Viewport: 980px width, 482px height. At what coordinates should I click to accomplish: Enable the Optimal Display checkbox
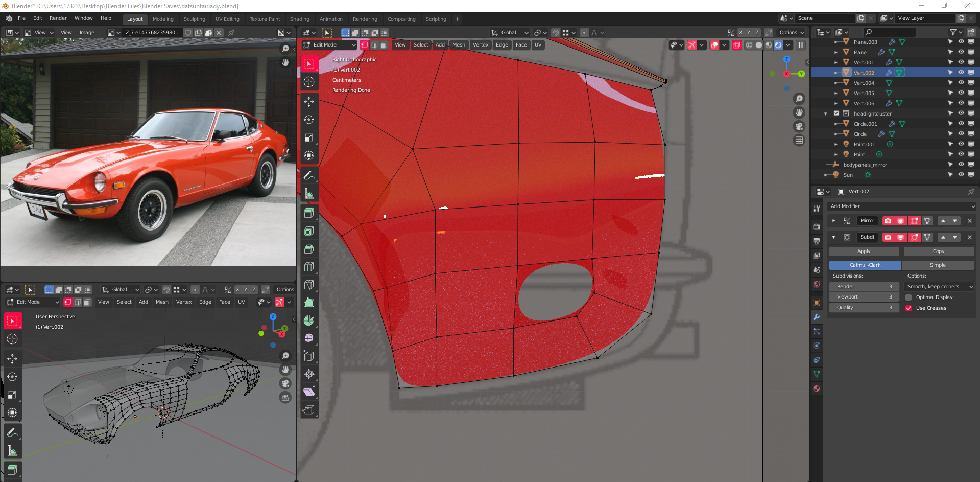[x=909, y=297]
